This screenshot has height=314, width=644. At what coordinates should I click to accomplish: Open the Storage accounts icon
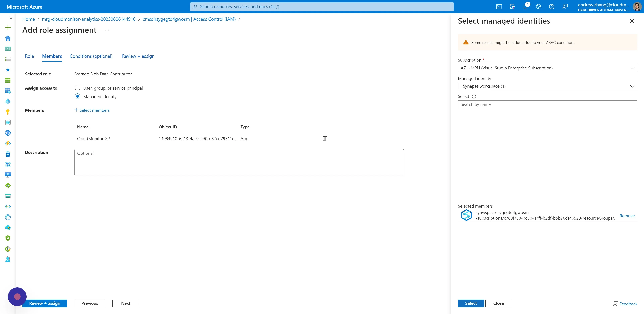pos(8,196)
